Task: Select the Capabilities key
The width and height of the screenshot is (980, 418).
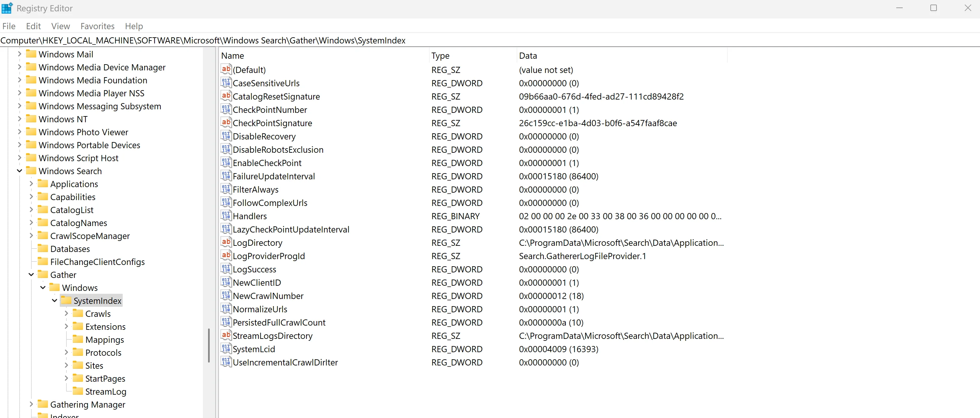Action: (73, 197)
